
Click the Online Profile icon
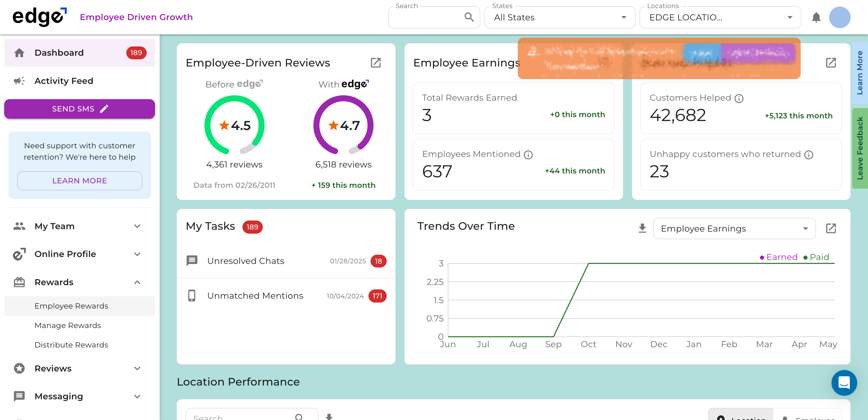point(19,254)
